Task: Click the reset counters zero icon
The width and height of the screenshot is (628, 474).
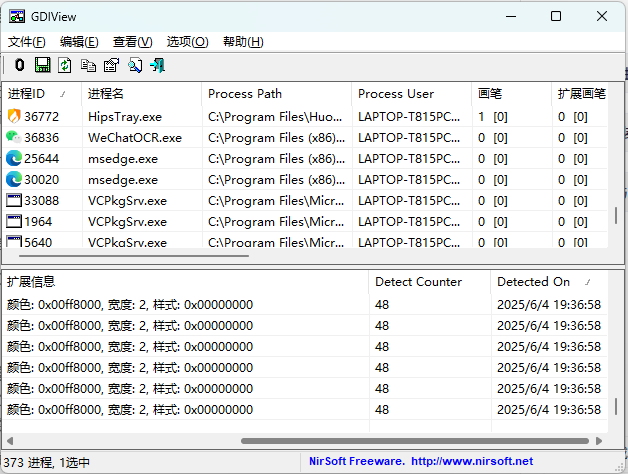Action: (x=19, y=65)
